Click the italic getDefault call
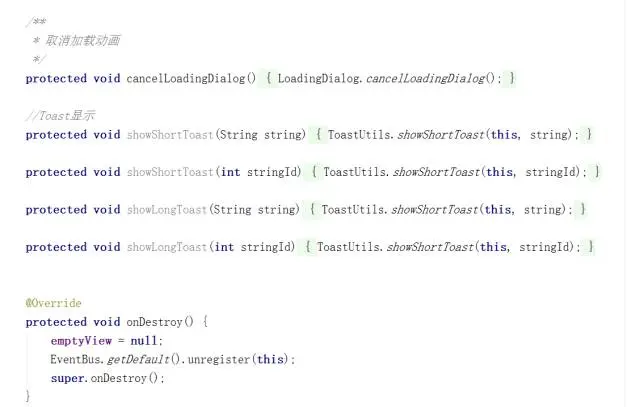The width and height of the screenshot is (640, 407). [138, 359]
